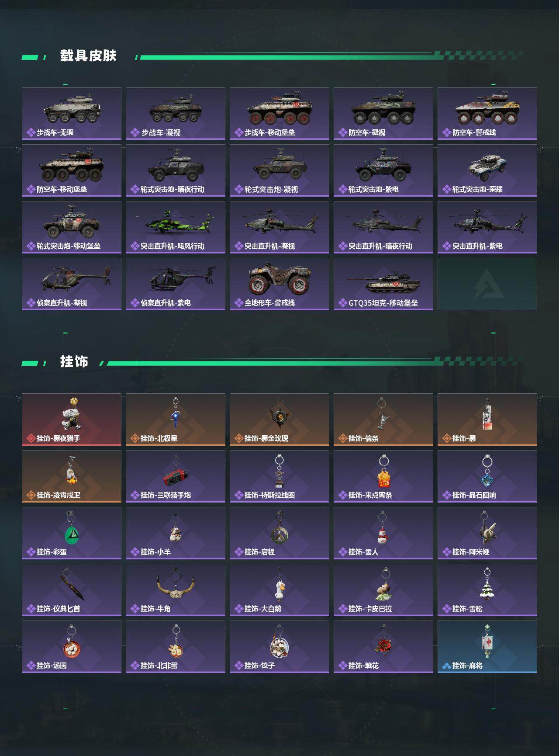Select the 挂饰-卡皮巴拉 capybara charm
This screenshot has width=559, height=756.
click(x=383, y=590)
